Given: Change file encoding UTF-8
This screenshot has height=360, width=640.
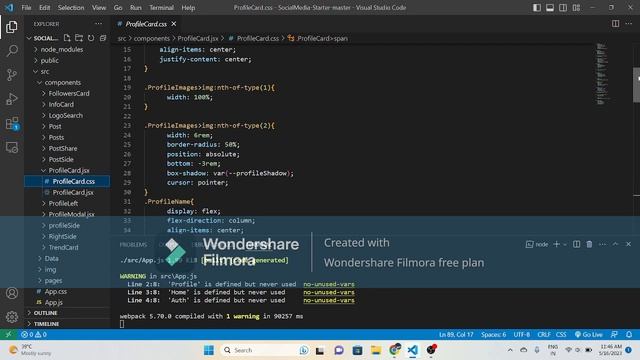Looking at the screenshot, I should [x=522, y=334].
